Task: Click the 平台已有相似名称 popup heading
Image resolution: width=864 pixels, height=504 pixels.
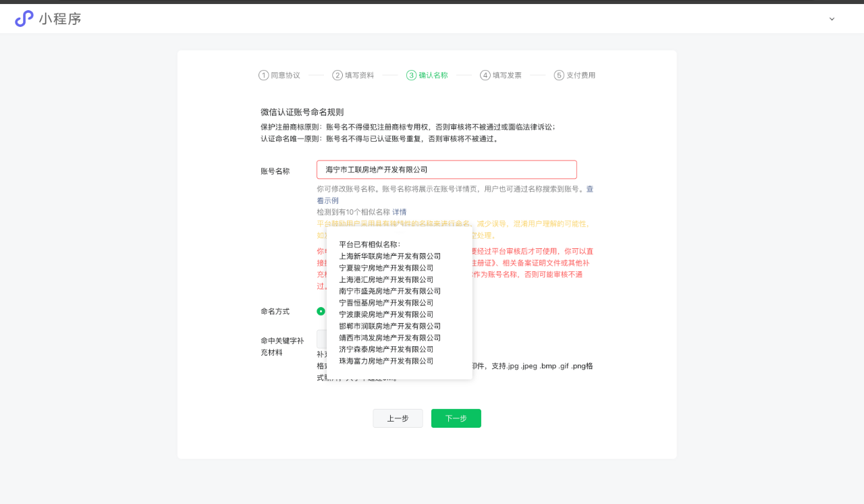Action: tap(370, 244)
